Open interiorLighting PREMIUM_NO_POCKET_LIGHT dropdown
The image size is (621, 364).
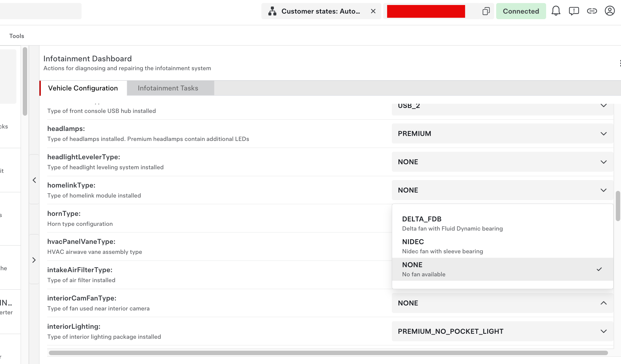click(502, 331)
